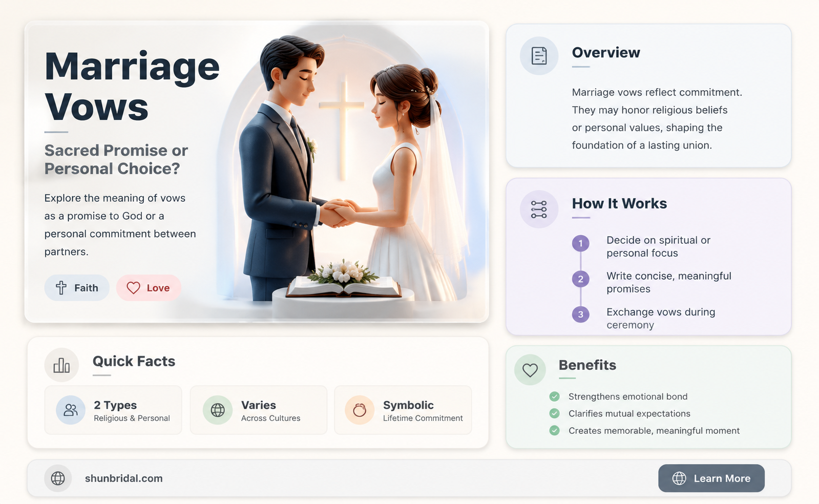The width and height of the screenshot is (819, 504).
Task: Click checkmark beside Creates memorable, meaningful moment
Action: click(x=554, y=431)
